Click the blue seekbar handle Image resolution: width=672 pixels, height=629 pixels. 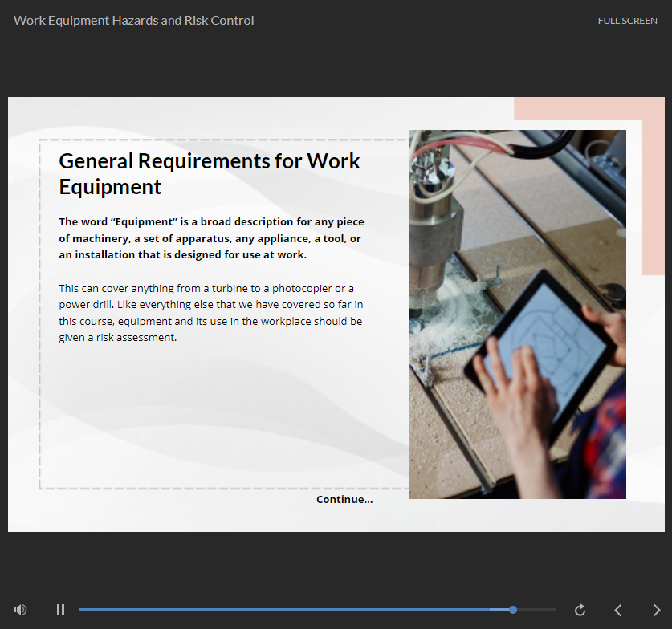[x=513, y=610]
